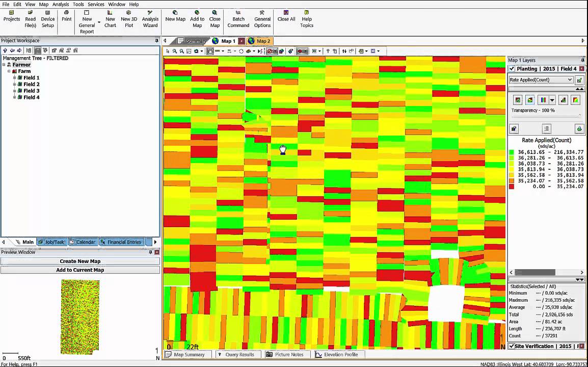
Task: Open the Tools menu
Action: (x=78, y=5)
